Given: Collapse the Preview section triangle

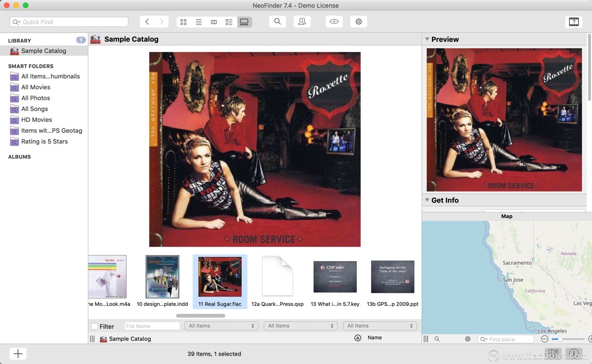Looking at the screenshot, I should click(x=427, y=39).
